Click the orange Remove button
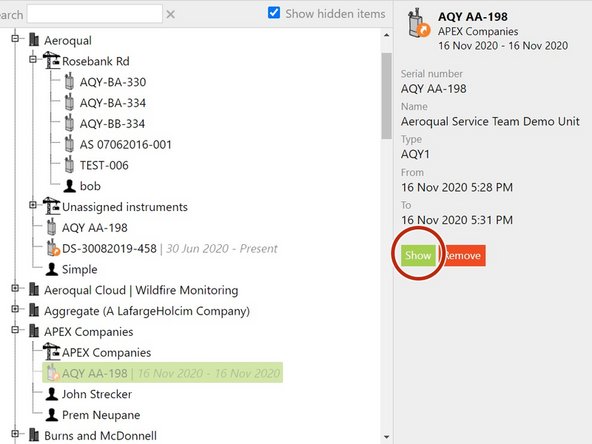This screenshot has width=592, height=444. [x=464, y=256]
